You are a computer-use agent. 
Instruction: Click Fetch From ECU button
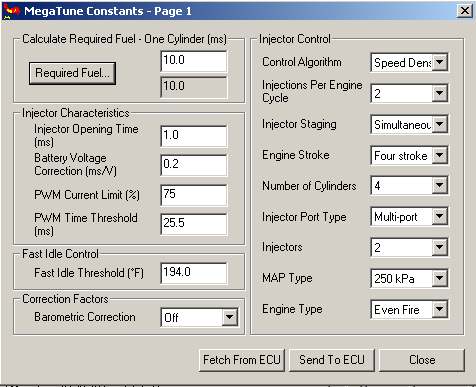pos(242,360)
